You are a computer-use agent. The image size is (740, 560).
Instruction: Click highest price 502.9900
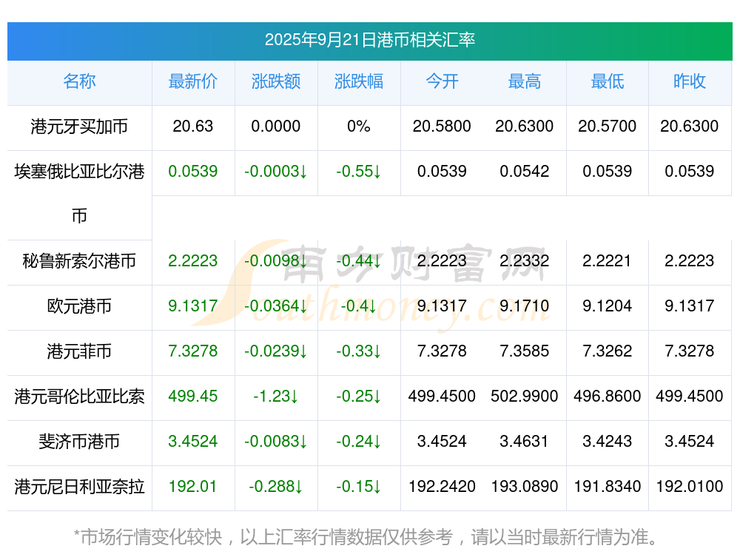click(525, 397)
